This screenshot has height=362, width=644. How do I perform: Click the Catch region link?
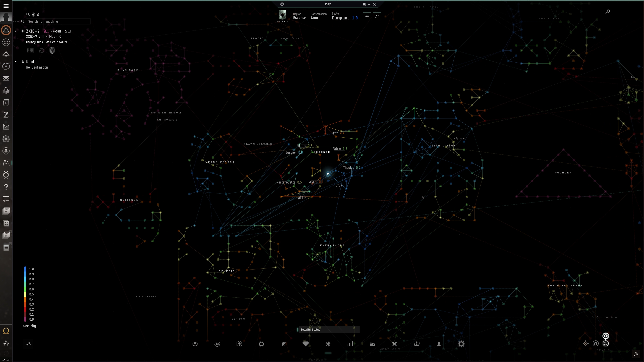coord(68,32)
